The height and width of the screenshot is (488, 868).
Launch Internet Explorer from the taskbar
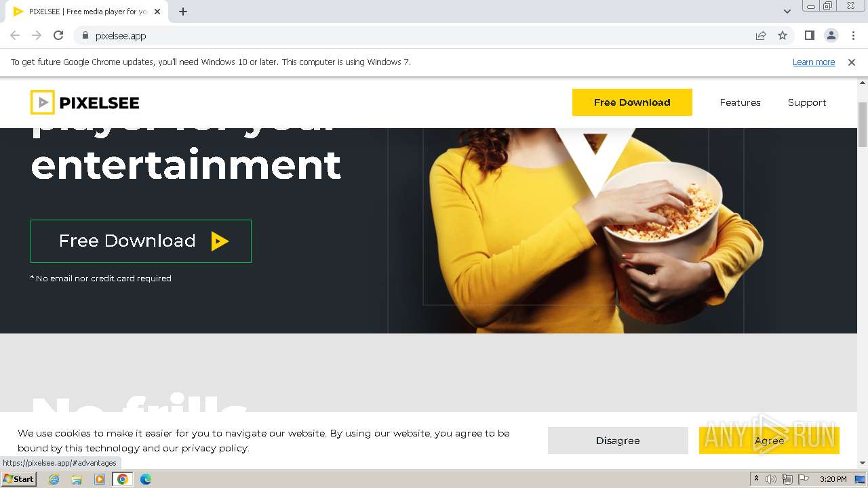[x=54, y=479]
